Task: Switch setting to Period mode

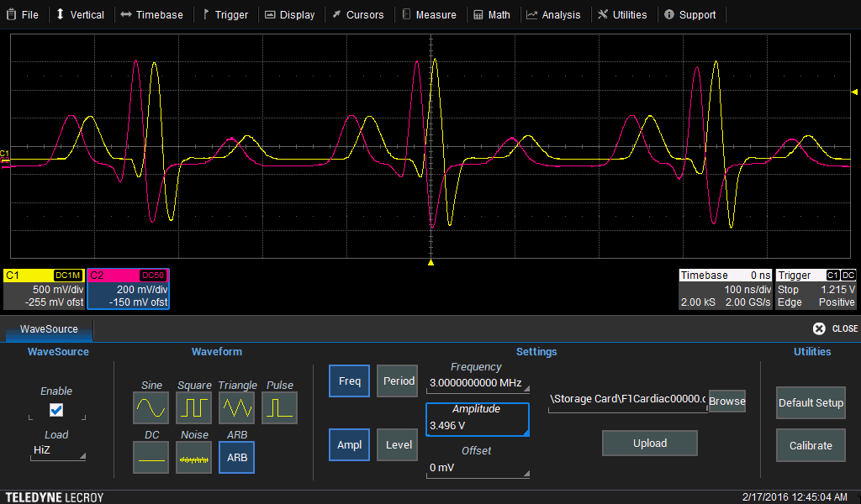Action: (399, 381)
